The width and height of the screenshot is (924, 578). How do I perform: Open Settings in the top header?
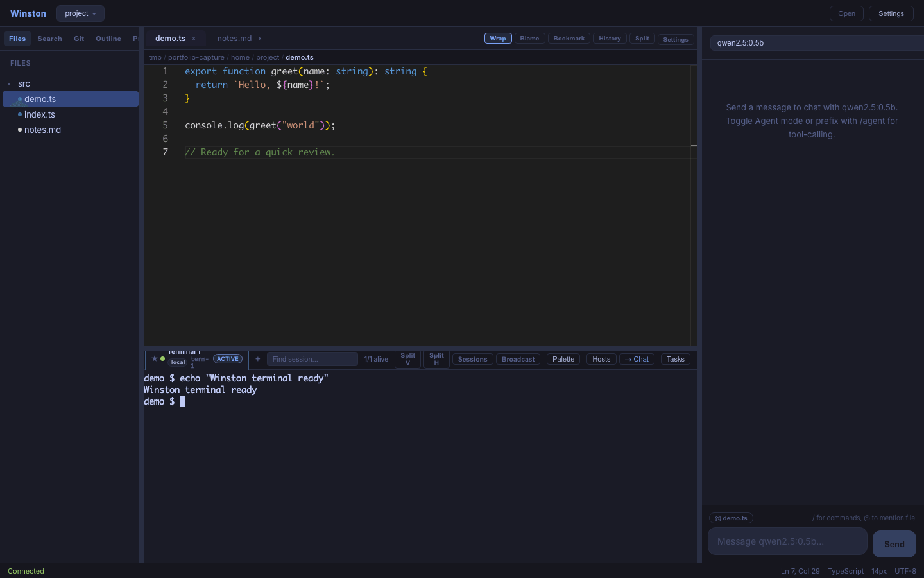pyautogui.click(x=891, y=13)
